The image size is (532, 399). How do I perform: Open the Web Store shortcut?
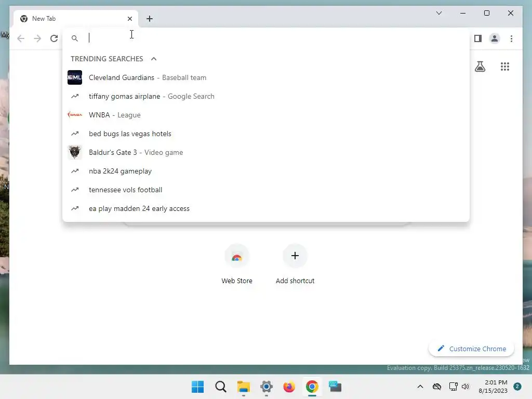pos(237,265)
